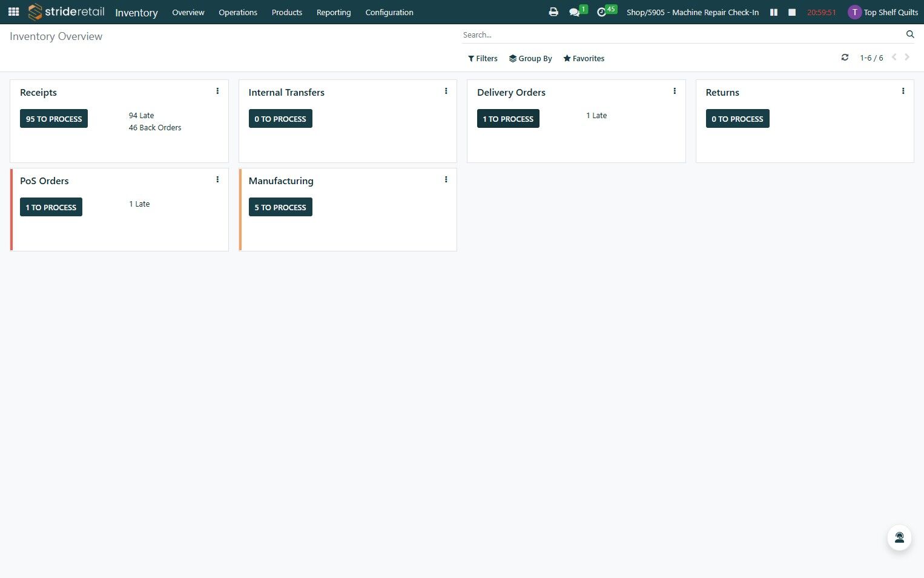
Task: Click the Shop/5905 Machine Repair Check-In task
Action: [693, 12]
